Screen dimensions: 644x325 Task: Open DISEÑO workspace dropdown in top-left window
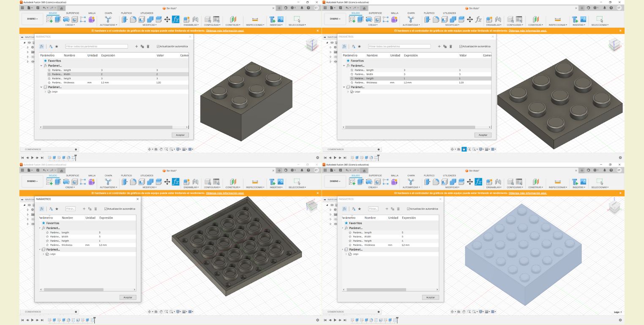point(33,19)
